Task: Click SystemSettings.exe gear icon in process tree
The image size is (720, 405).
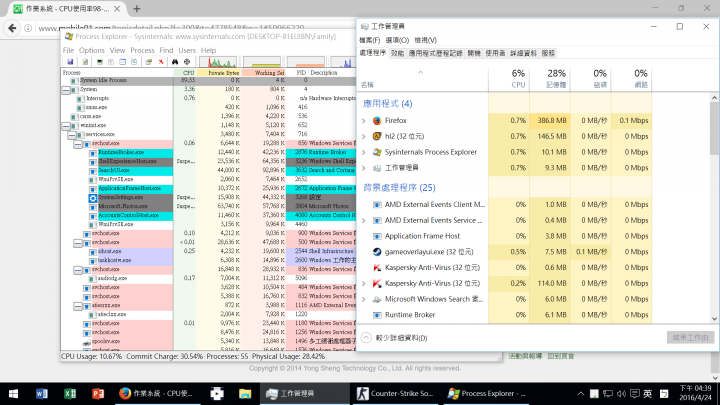Action: tap(93, 197)
